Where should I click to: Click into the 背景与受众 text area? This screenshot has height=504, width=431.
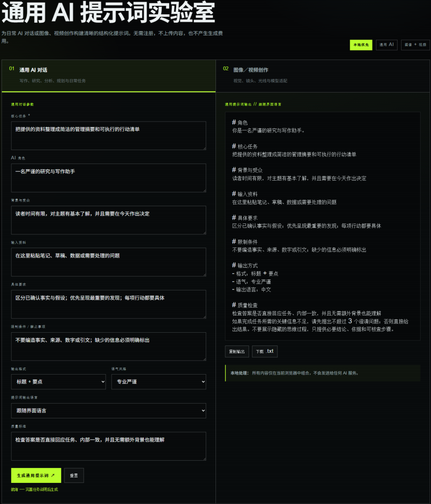click(109, 220)
